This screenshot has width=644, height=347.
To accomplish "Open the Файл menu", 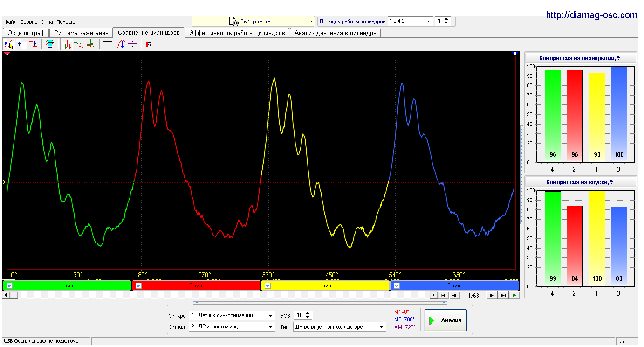I will 11,22.
